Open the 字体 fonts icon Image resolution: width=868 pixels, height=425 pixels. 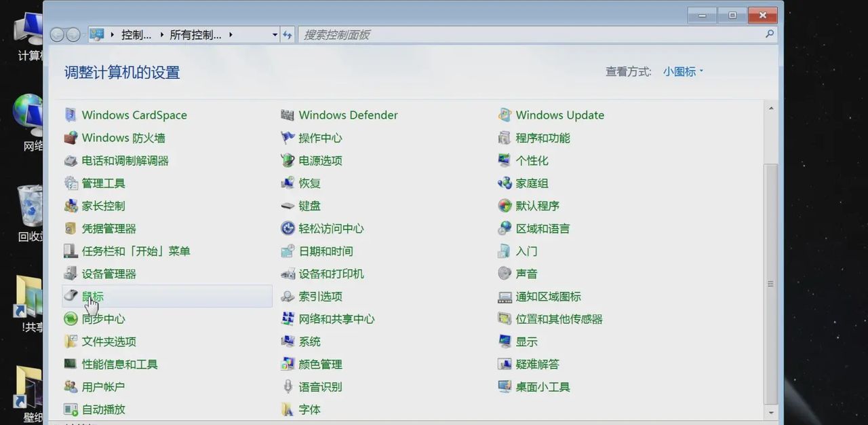[x=288, y=409]
